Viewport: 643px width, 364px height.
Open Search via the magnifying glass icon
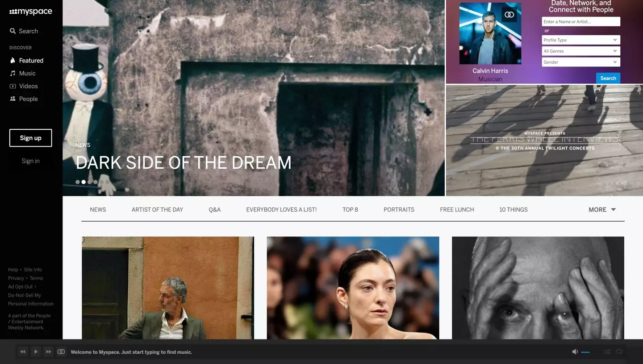click(12, 31)
